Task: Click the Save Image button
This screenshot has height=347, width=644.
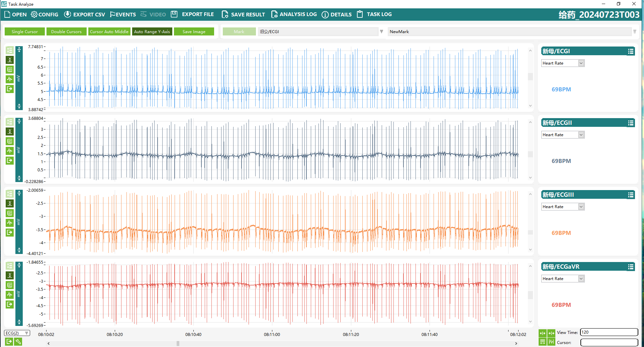Action: pos(194,31)
